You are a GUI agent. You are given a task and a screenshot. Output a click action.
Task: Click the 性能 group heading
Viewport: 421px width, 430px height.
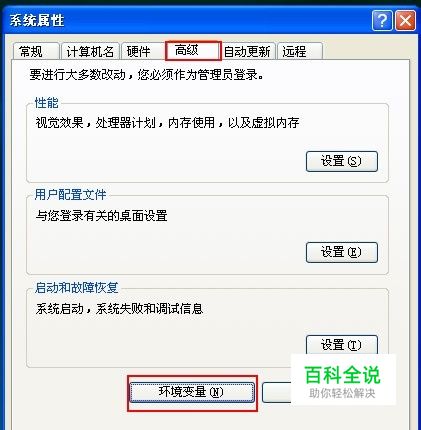47,103
